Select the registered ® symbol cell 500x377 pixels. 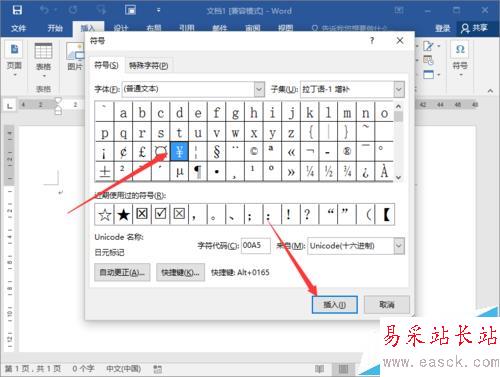(x=347, y=152)
